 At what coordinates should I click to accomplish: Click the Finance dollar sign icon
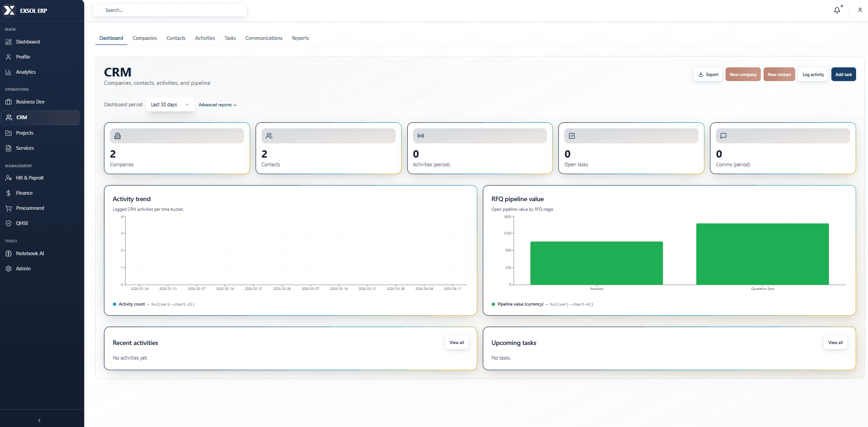pyautogui.click(x=8, y=193)
